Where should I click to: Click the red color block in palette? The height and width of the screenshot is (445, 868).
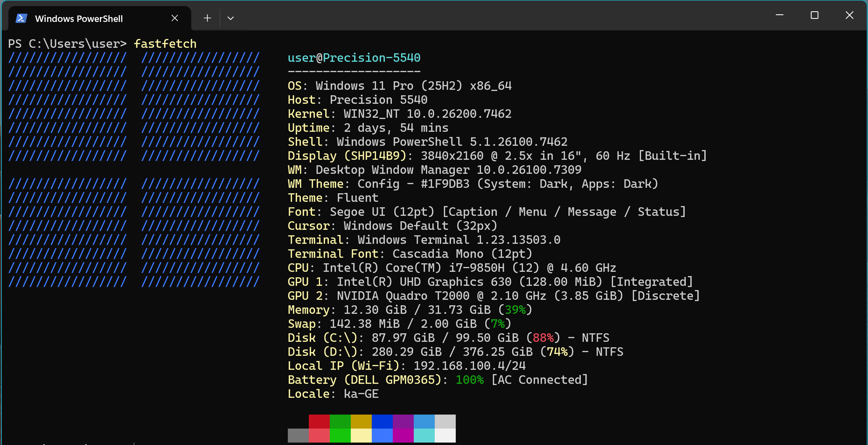(x=319, y=421)
